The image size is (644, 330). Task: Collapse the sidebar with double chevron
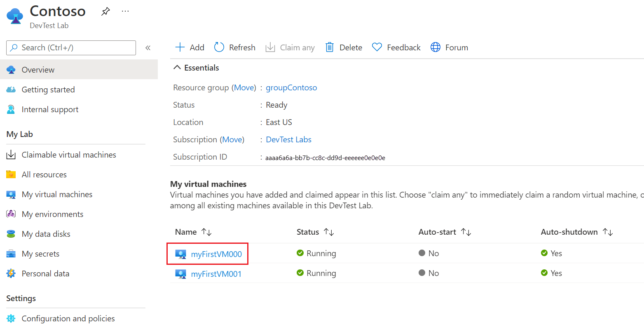pos(148,48)
